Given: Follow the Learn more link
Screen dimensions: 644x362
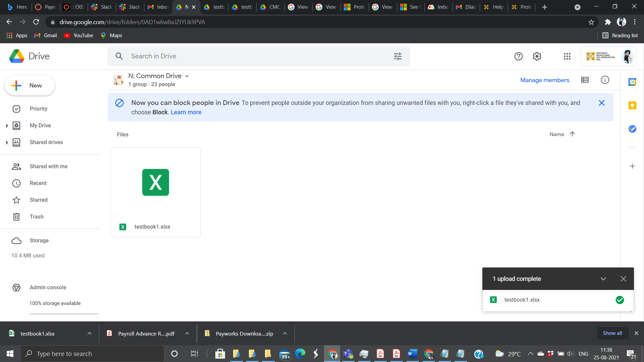Looking at the screenshot, I should 186,112.
